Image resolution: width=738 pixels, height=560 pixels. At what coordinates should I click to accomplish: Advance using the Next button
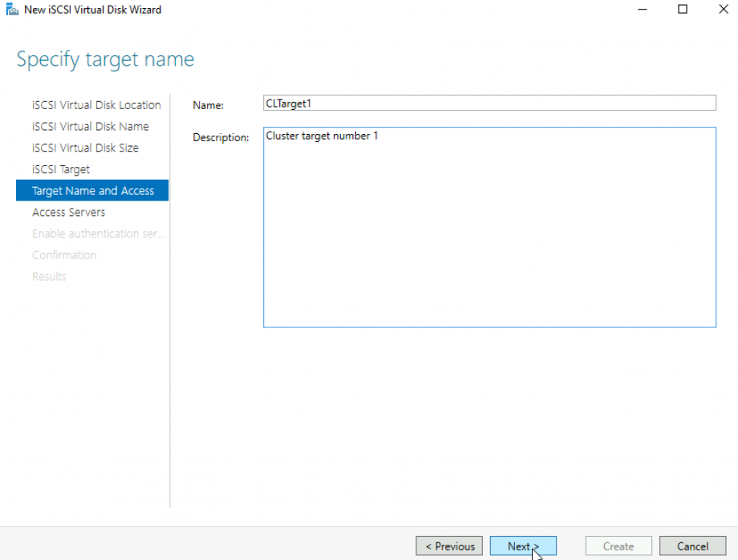click(522, 546)
